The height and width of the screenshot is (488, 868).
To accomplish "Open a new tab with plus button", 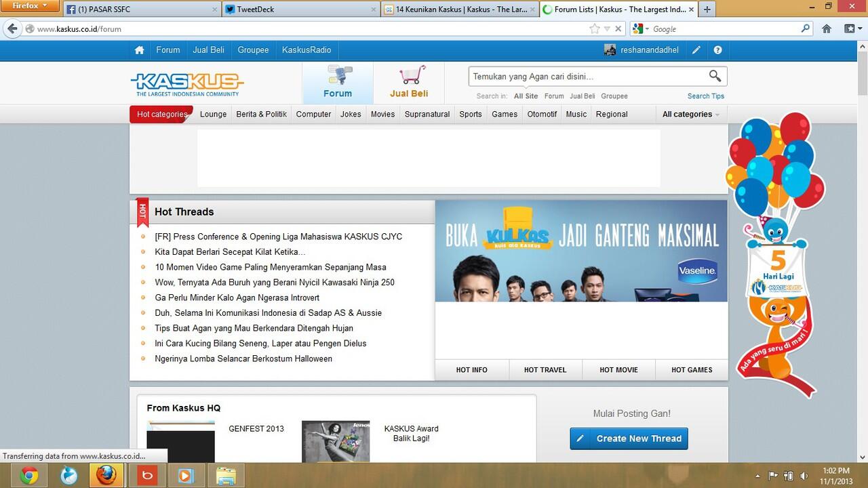I will [x=707, y=9].
